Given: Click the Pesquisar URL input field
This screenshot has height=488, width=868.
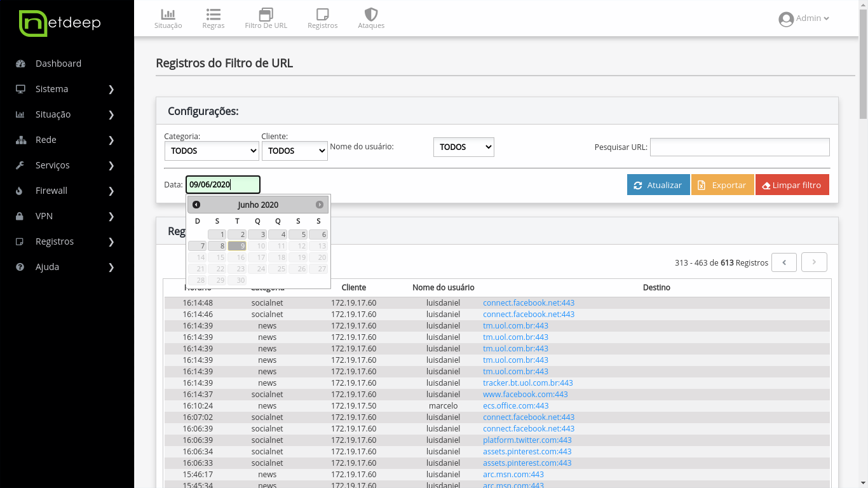Looking at the screenshot, I should 740,147.
